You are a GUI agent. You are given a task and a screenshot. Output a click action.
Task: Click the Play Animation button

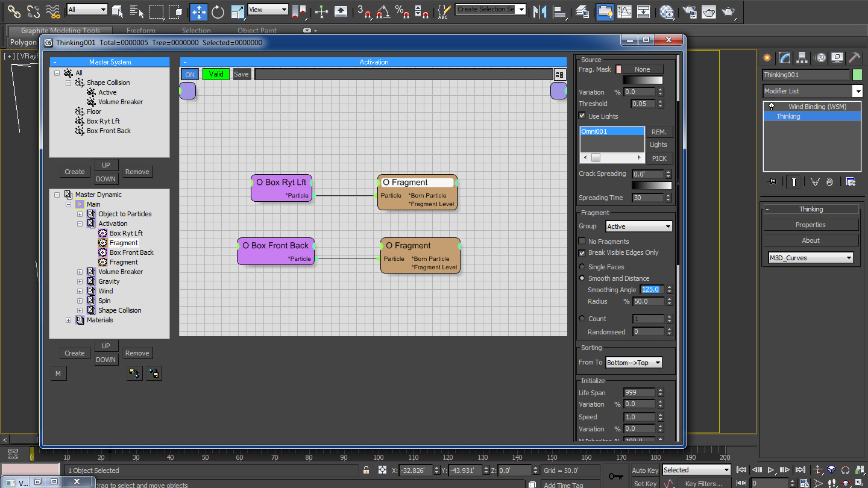pos(770,470)
